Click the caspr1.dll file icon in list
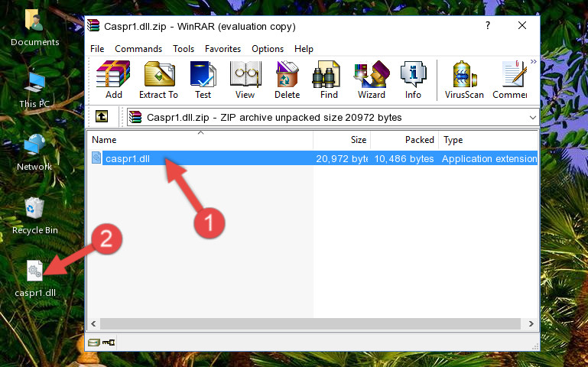The height and width of the screenshot is (367, 588). pos(96,158)
